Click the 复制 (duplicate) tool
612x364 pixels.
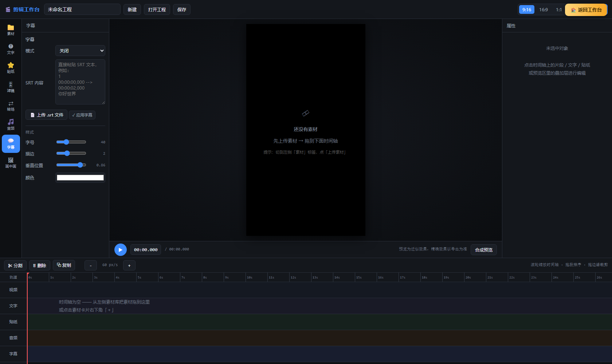[x=64, y=265]
